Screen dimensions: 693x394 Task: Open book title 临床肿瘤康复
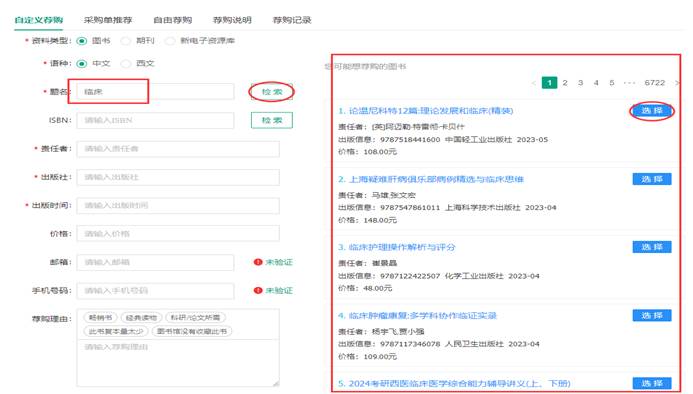(x=417, y=315)
